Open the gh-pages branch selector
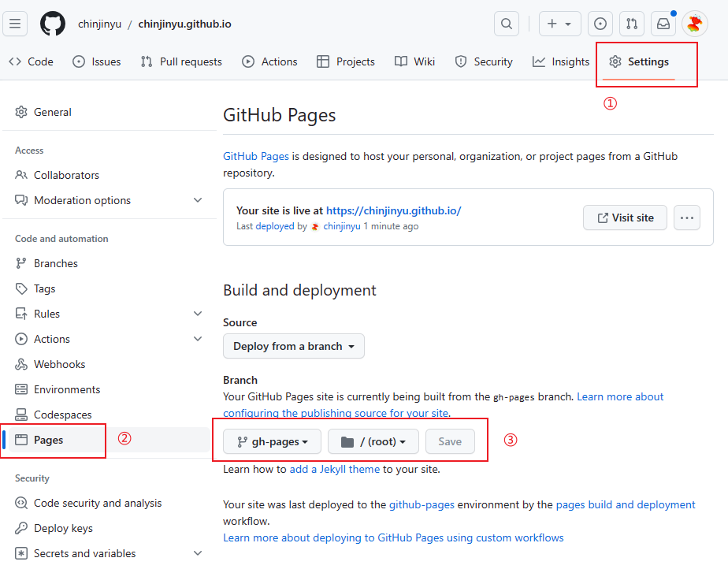Screen dimensions: 728x569 coord(272,441)
